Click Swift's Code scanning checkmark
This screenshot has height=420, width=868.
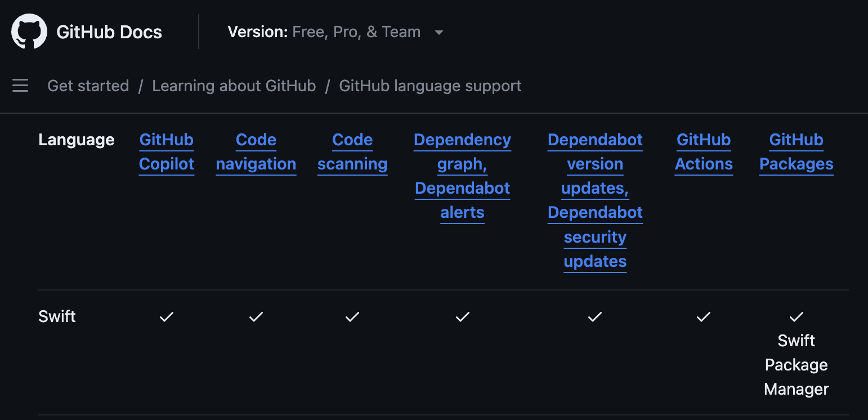click(352, 317)
